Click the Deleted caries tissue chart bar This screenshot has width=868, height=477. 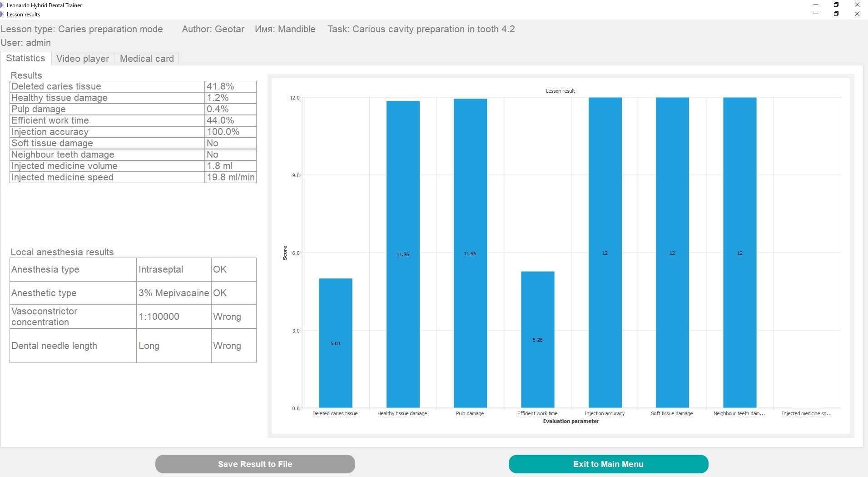[335, 343]
